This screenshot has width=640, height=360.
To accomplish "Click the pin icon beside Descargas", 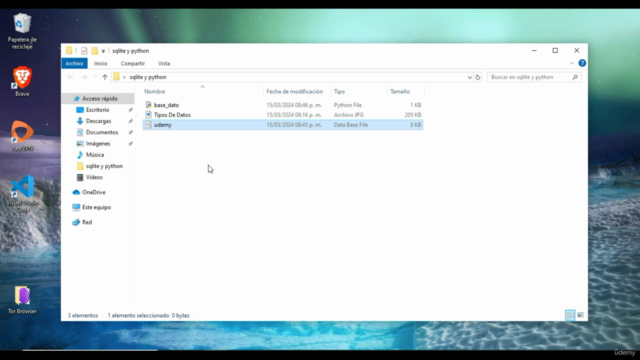I will [x=131, y=121].
